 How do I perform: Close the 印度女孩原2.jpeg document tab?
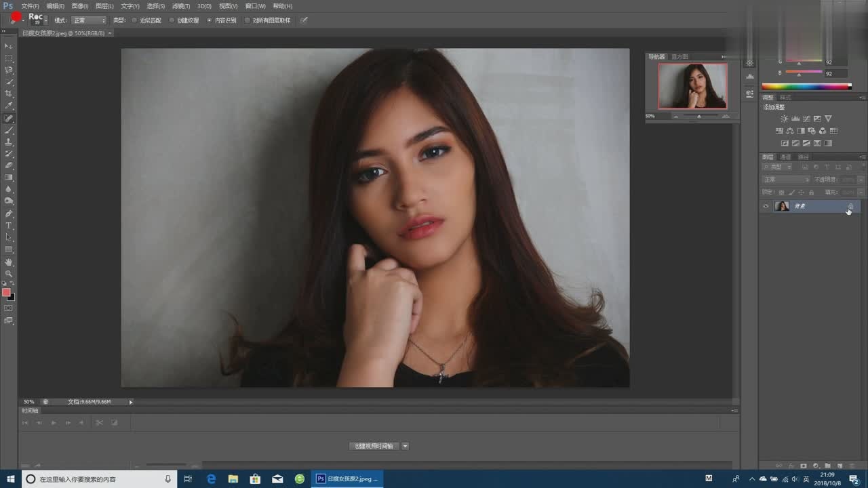(110, 33)
